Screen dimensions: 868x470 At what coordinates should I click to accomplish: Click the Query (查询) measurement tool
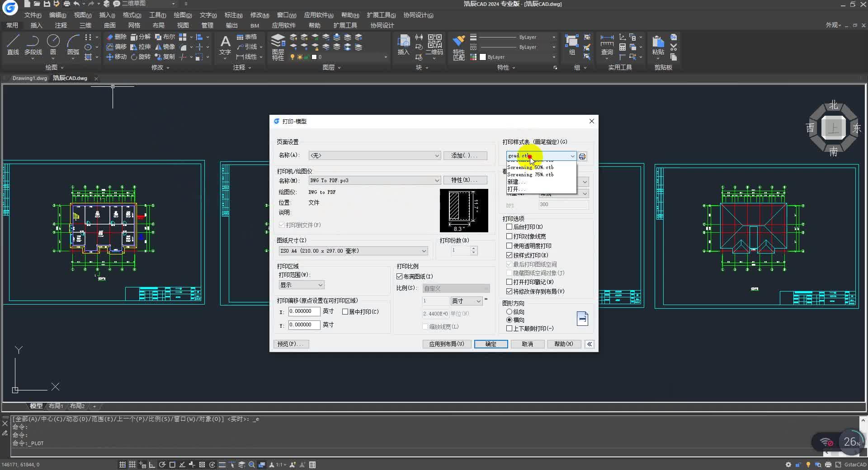tap(607, 45)
